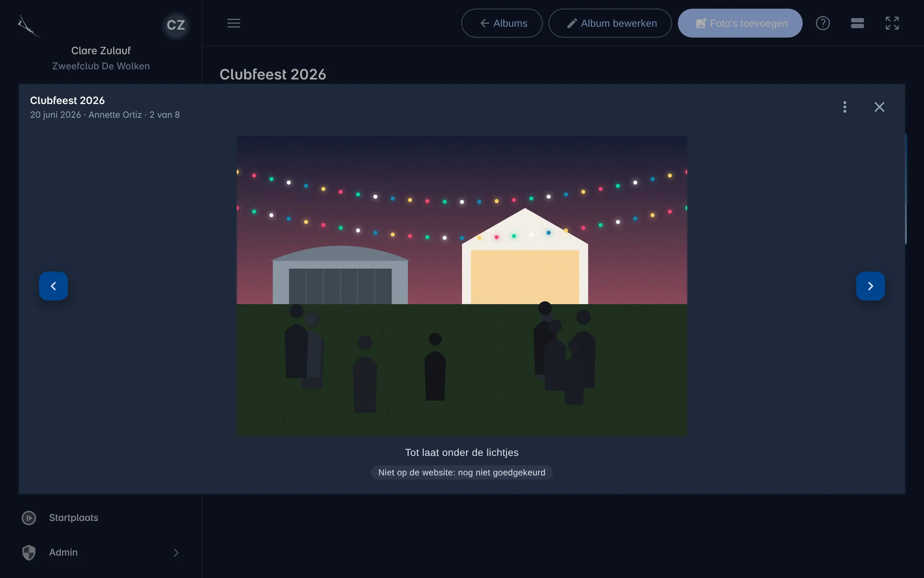Open the hamburger menu icon
This screenshot has height=578, width=924.
click(x=234, y=23)
